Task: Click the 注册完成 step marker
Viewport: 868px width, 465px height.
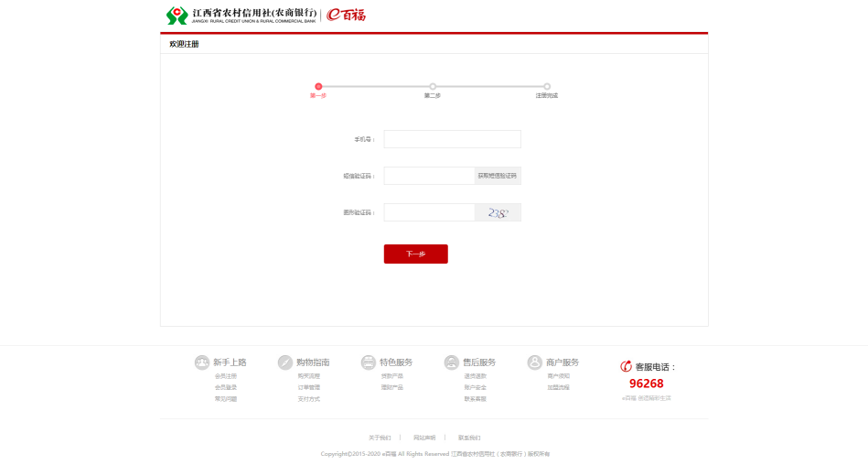Action: click(x=547, y=86)
